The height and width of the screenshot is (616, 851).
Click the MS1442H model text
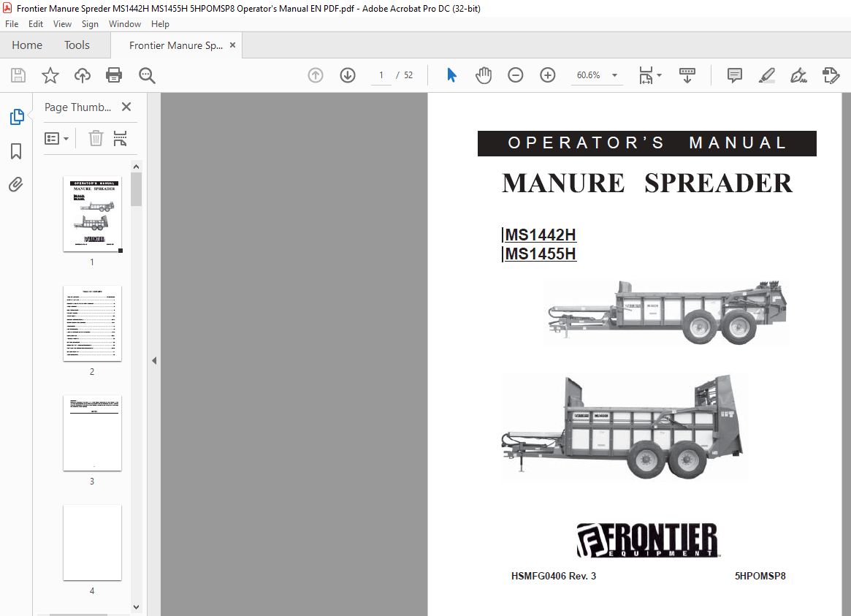tap(541, 235)
